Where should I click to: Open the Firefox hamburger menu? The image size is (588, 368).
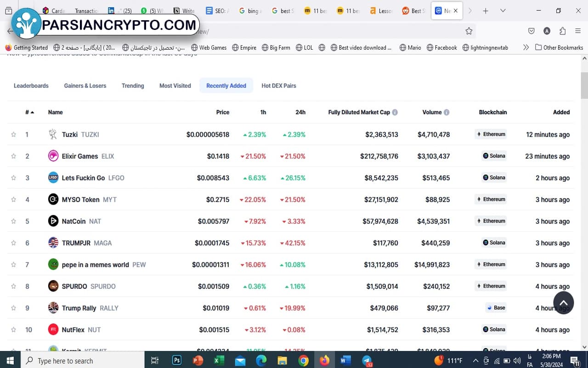(578, 31)
